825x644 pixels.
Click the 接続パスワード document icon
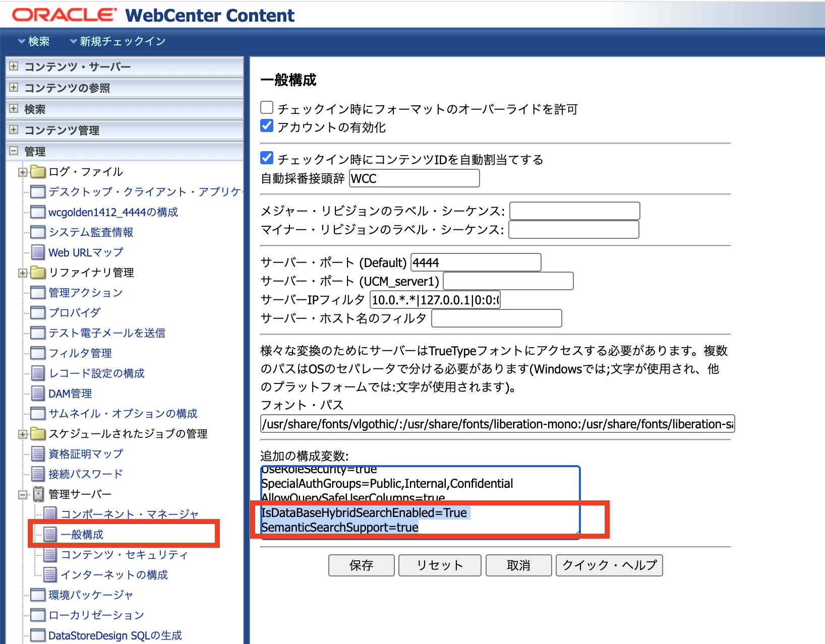38,474
